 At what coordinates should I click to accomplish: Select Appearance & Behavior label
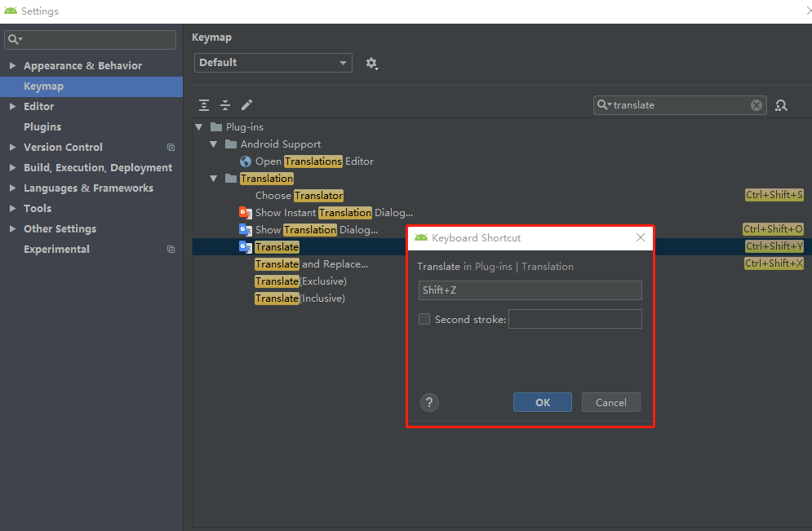[x=83, y=66]
